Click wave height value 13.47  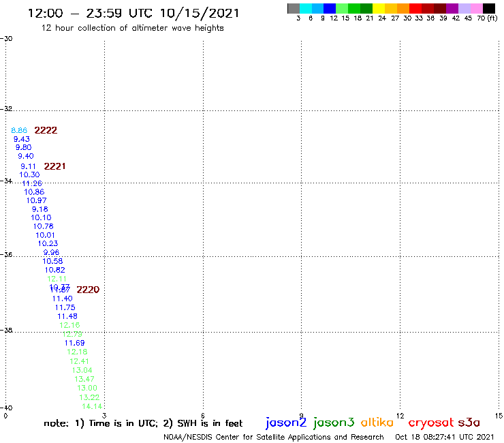(84, 379)
